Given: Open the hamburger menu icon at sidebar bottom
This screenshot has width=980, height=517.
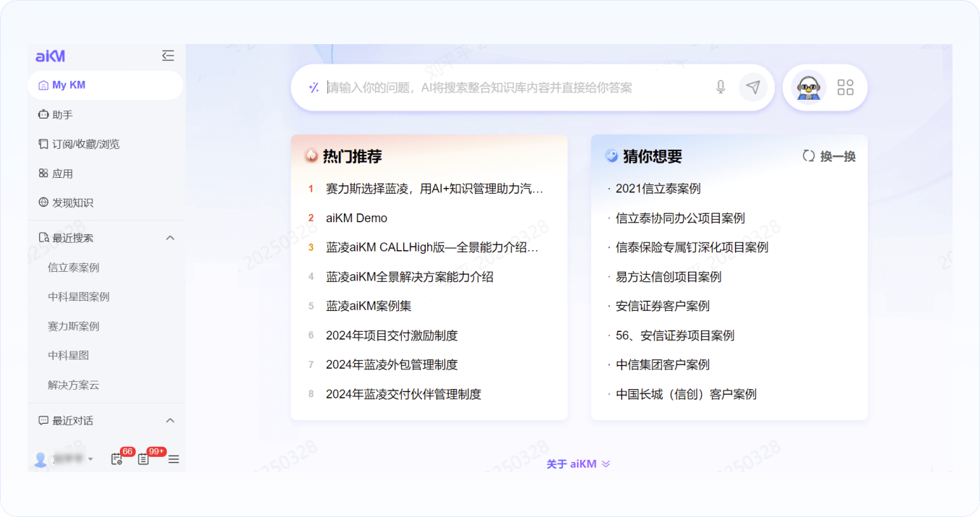Looking at the screenshot, I should (173, 459).
